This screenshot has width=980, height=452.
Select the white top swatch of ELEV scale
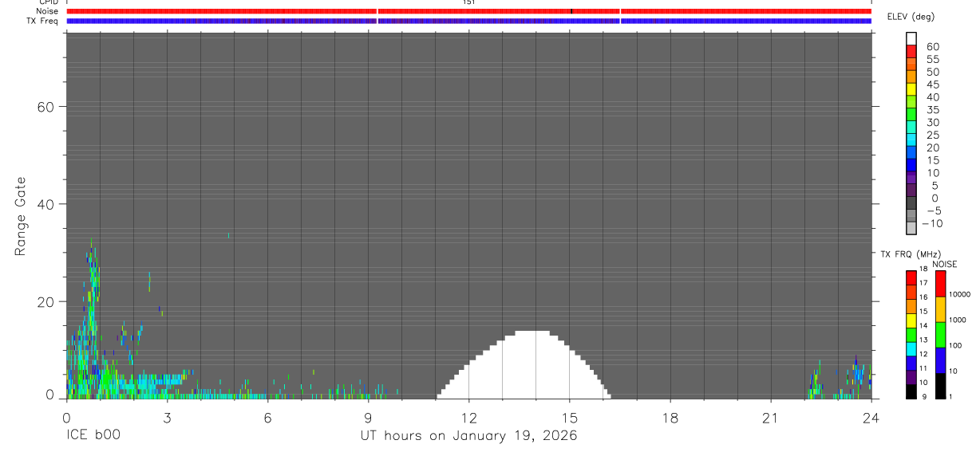pos(911,37)
